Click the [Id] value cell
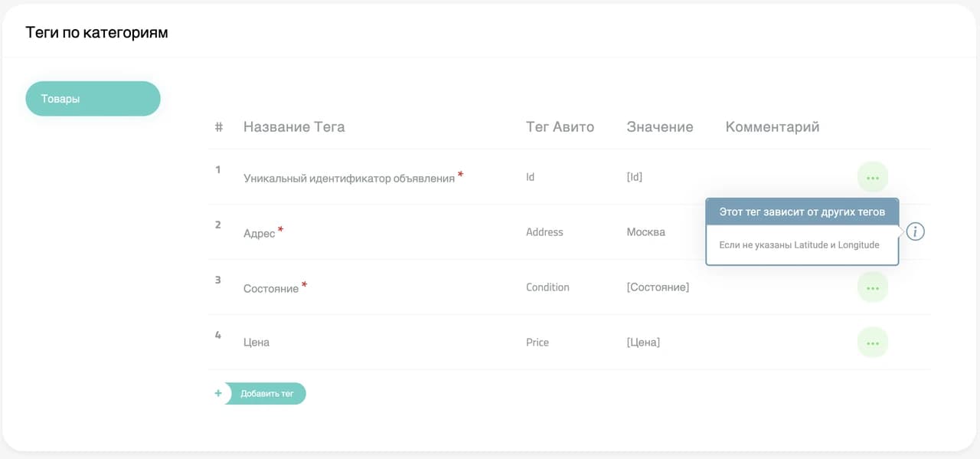 (x=634, y=177)
